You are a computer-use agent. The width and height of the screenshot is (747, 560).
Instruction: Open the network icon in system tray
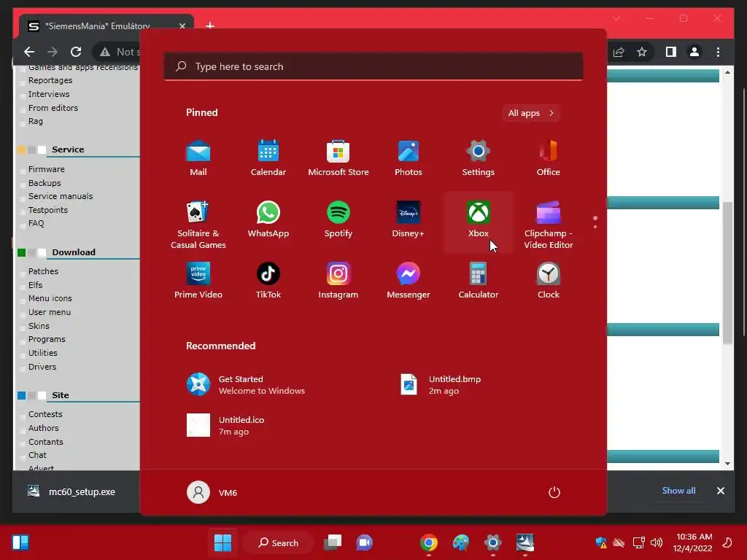(638, 542)
